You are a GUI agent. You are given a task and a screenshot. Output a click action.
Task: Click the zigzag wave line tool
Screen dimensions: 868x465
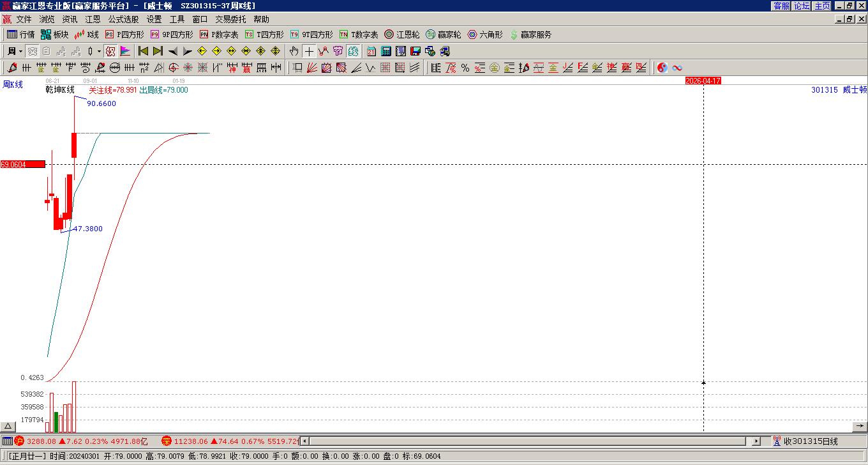tap(371, 68)
